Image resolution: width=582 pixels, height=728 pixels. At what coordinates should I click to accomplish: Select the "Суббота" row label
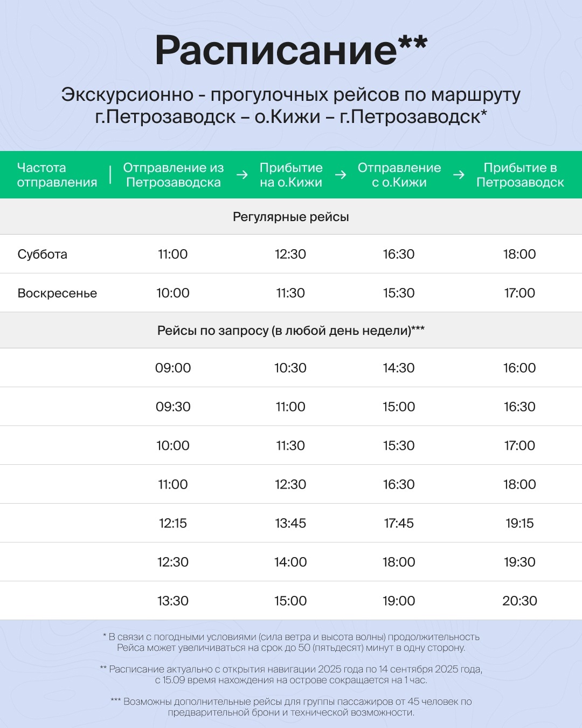(x=43, y=254)
